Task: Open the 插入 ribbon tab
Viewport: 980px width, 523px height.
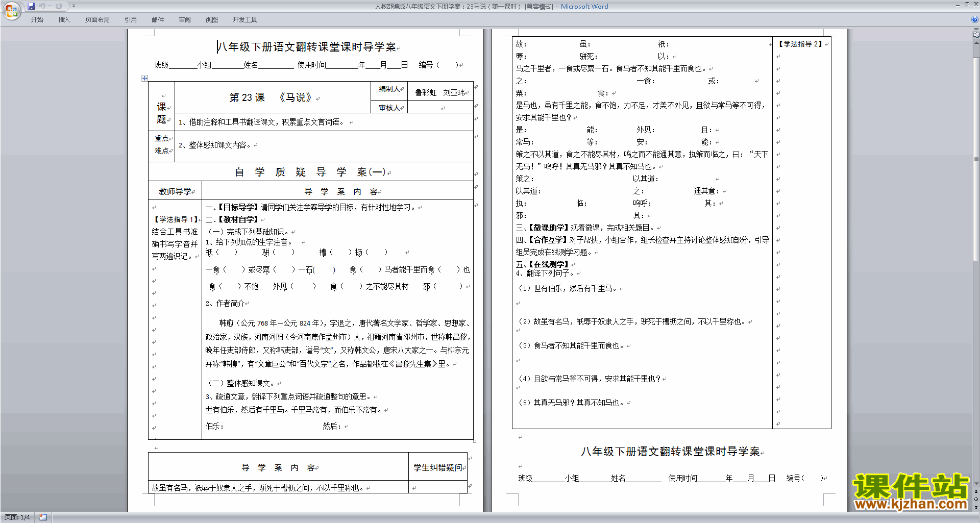Action: 64,20
